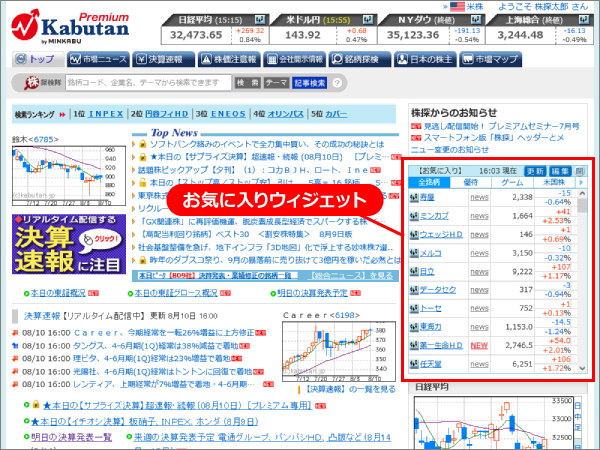Open 6785 code link above 鈴木 chart
600x450 pixels.
44,139
